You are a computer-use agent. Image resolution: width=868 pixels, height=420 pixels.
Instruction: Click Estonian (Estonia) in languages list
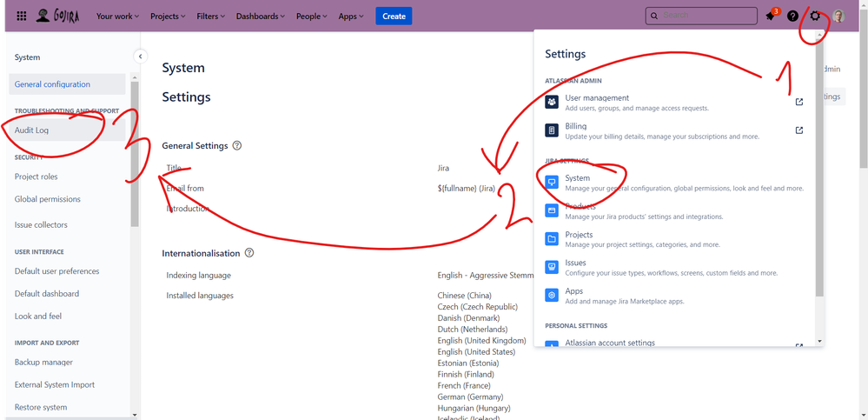click(467, 363)
